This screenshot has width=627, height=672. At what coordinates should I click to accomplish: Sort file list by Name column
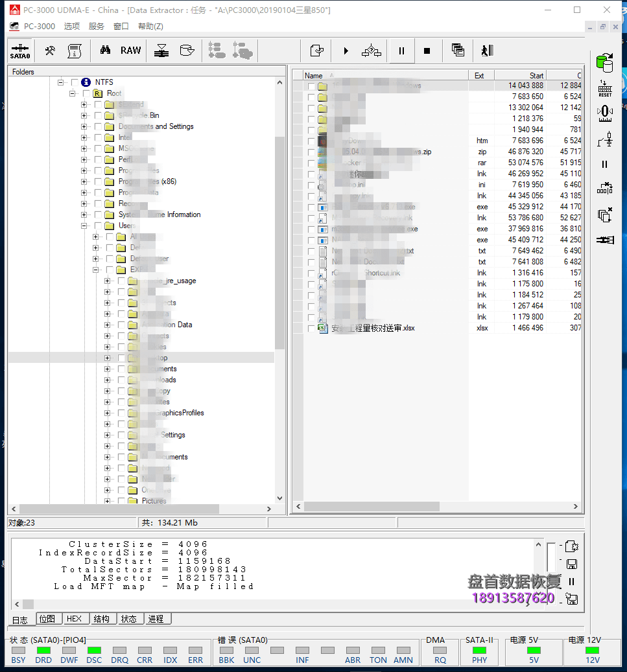click(x=385, y=75)
